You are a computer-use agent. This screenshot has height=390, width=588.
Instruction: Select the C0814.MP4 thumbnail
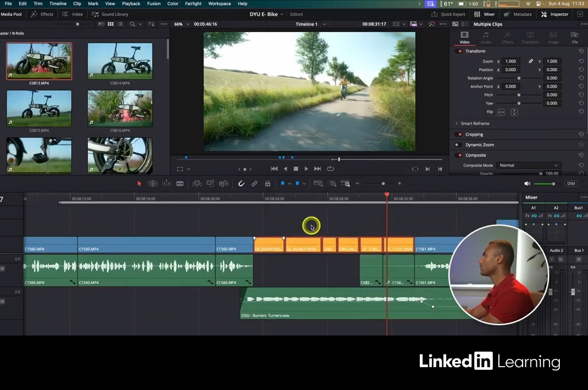(120, 61)
